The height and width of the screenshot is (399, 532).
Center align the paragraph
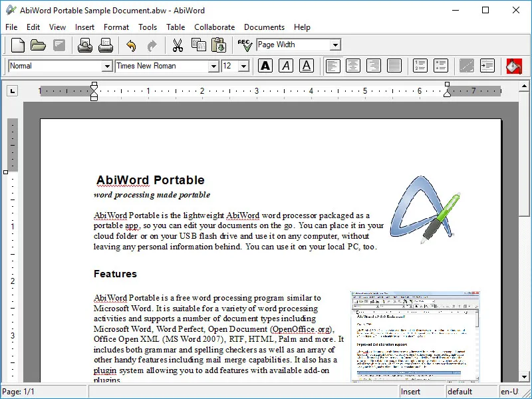[x=353, y=66]
